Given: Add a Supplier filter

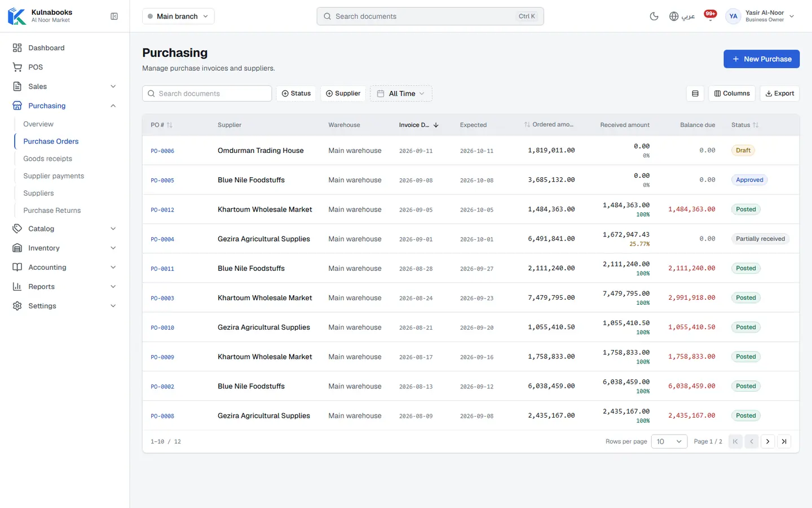Looking at the screenshot, I should [x=343, y=94].
